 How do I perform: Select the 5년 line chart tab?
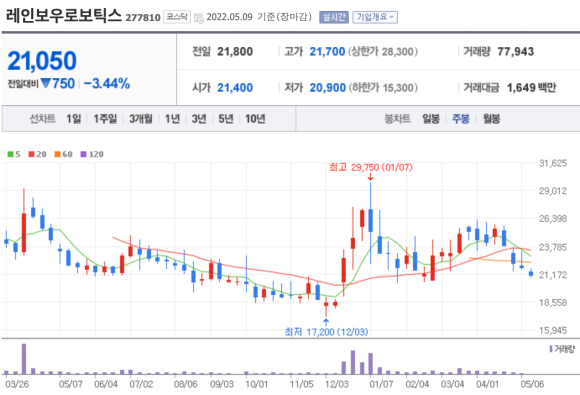(x=226, y=119)
